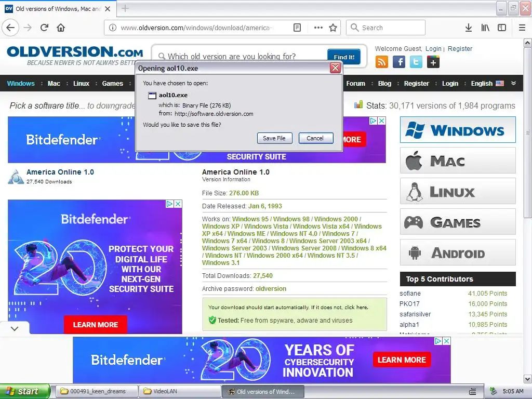Switch to VideoLAN taskbar window
This screenshot has height=399, width=532.
[179, 391]
